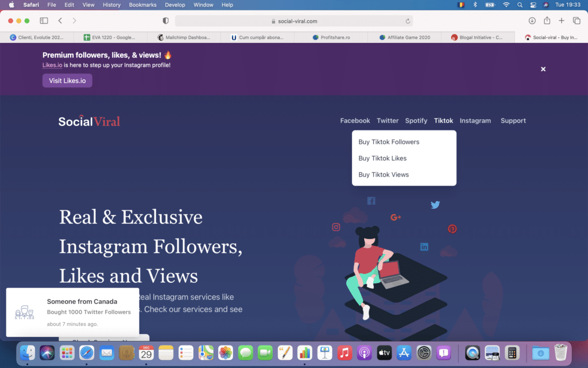Open Calendar in the Dock
Screen dimensions: 588x368
point(146,353)
